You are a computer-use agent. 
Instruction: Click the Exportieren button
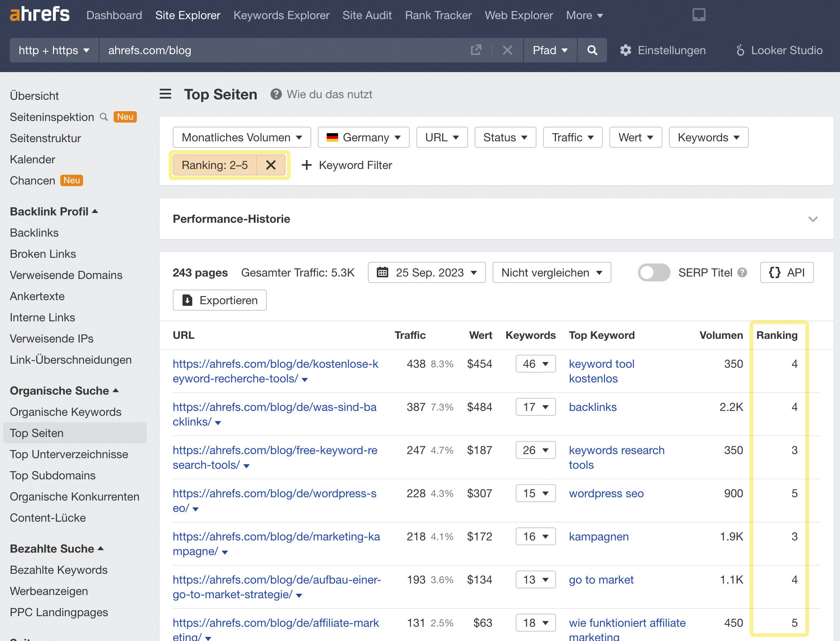(x=219, y=300)
